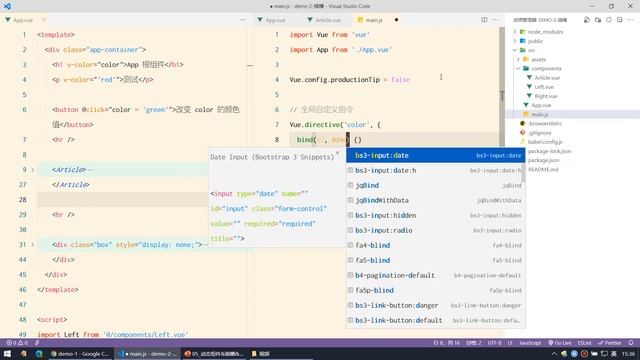Collapse the components folder
Viewport: 640px width, 360px height.
[518, 68]
